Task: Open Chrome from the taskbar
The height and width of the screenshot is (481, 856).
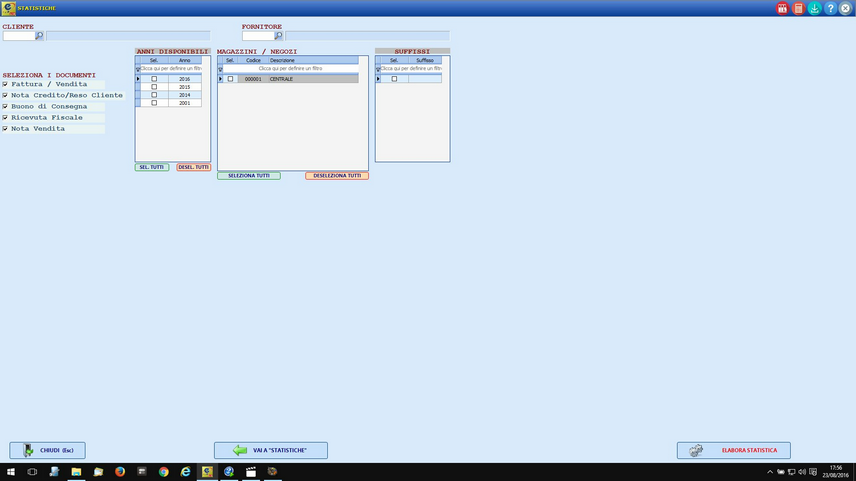Action: coord(164,471)
